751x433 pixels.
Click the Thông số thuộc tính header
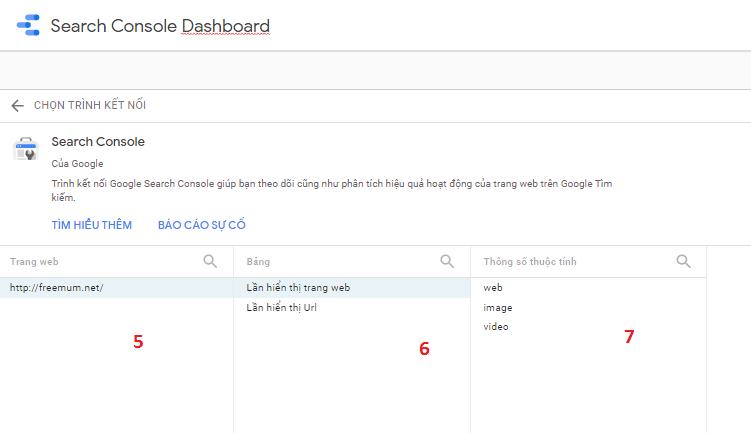[x=530, y=262]
